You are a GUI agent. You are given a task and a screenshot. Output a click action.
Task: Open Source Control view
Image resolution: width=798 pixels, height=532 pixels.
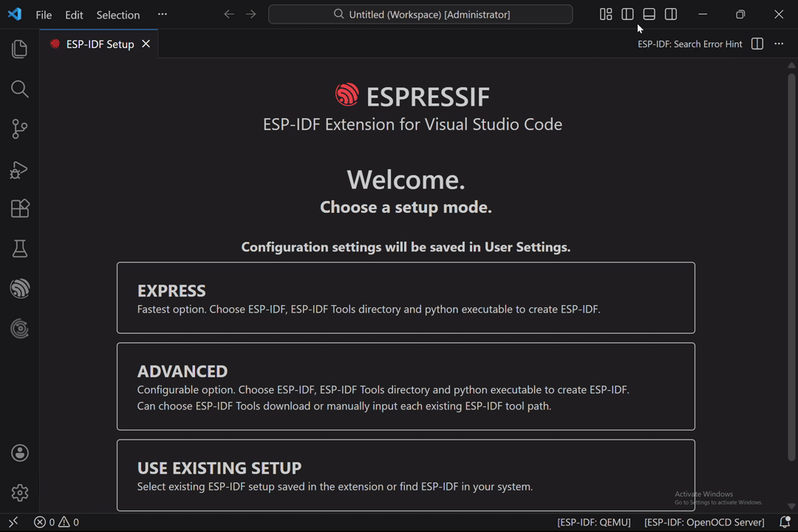pyautogui.click(x=20, y=129)
